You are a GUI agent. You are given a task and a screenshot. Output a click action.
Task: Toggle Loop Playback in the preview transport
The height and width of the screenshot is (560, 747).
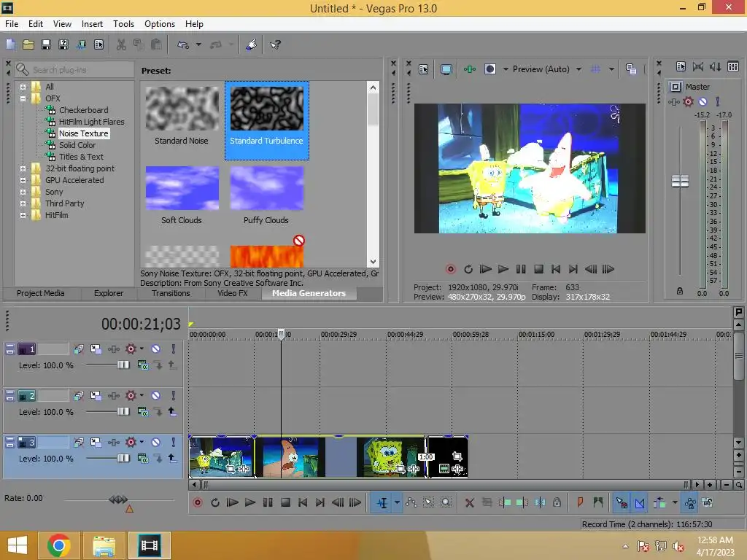click(468, 269)
